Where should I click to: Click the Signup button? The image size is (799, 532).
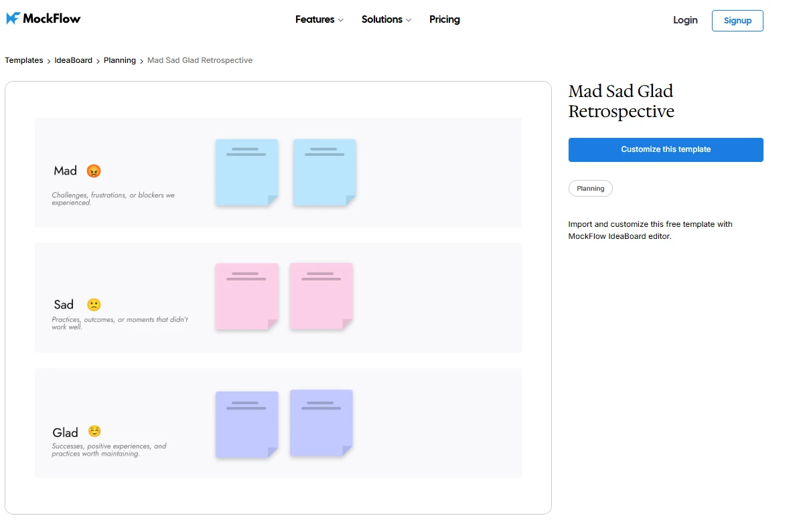pyautogui.click(x=737, y=21)
